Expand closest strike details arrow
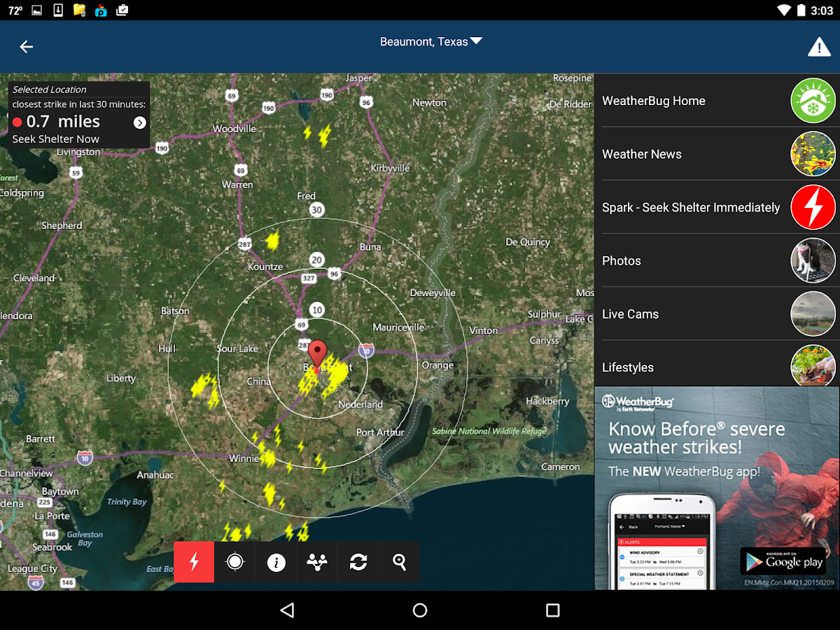 coord(140,122)
